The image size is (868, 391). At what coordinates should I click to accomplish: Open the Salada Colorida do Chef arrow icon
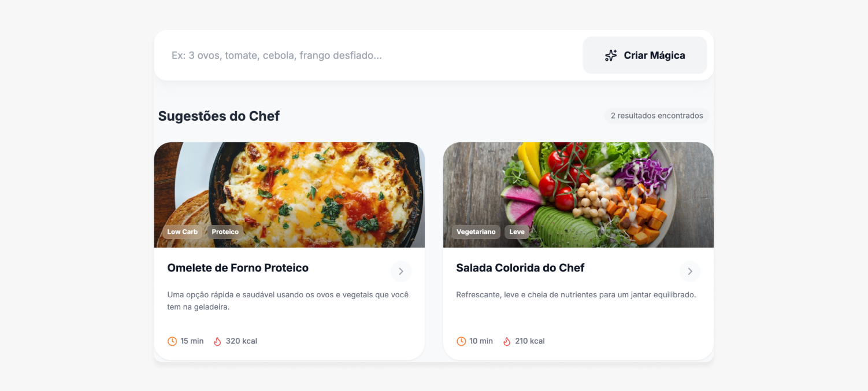point(690,271)
